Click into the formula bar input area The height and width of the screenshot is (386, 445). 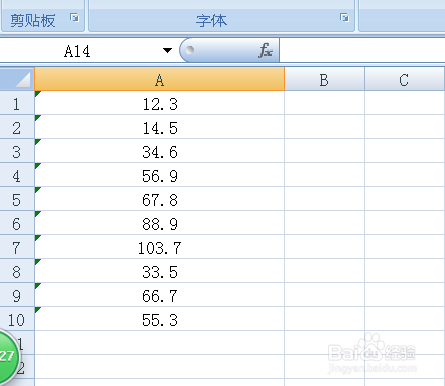[362, 50]
